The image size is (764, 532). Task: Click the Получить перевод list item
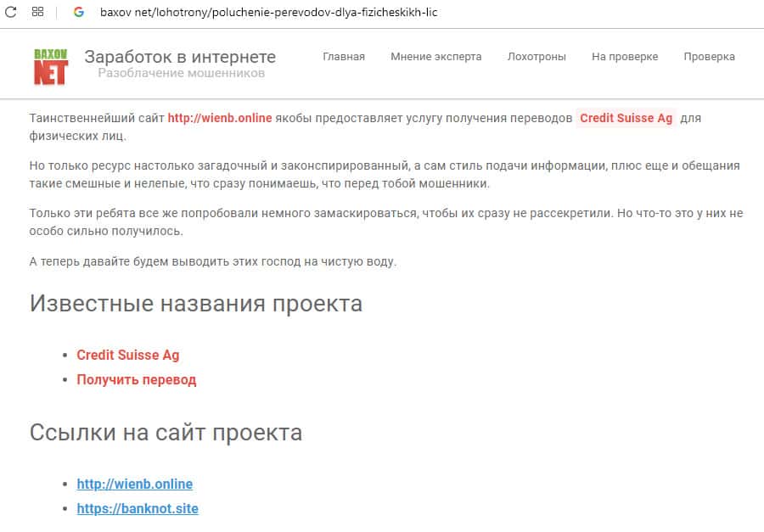[137, 379]
